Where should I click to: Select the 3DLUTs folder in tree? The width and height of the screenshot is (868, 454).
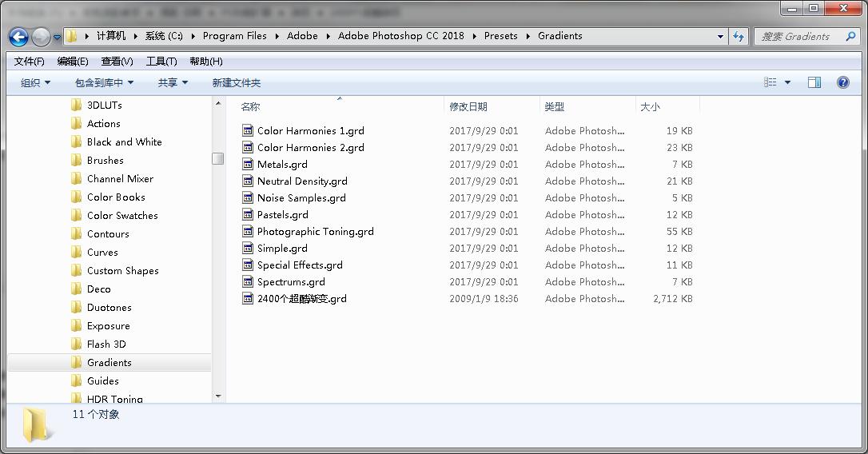click(x=104, y=106)
